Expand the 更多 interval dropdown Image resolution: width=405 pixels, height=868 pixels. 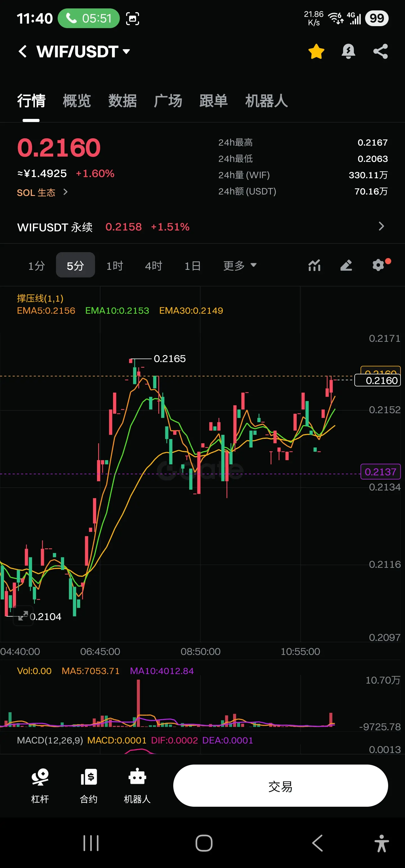coord(240,266)
